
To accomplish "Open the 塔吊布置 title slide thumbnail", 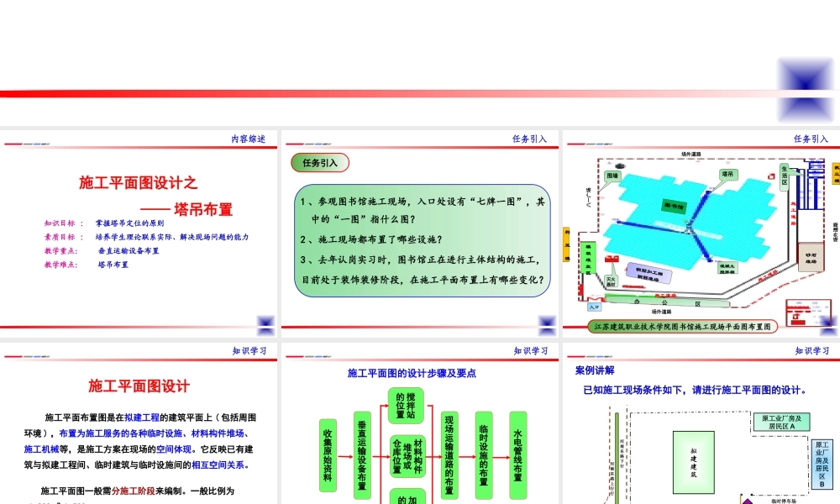I will coord(139,234).
